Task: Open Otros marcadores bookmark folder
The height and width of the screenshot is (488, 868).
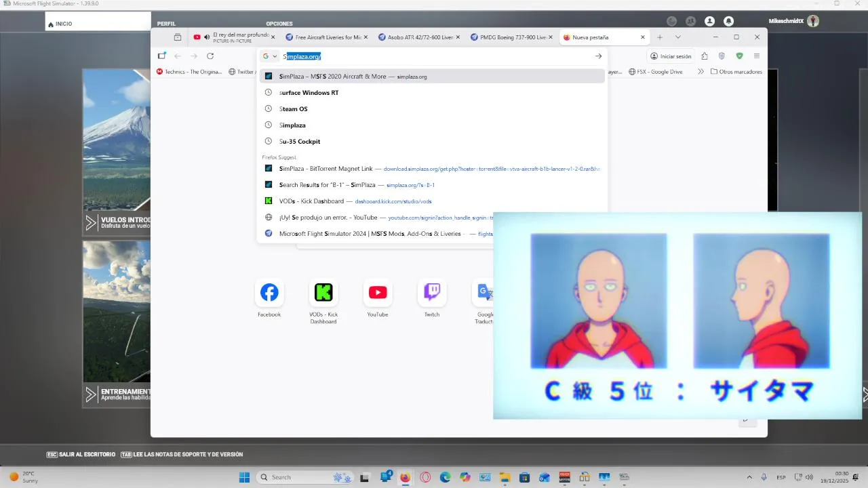Action: (736, 72)
